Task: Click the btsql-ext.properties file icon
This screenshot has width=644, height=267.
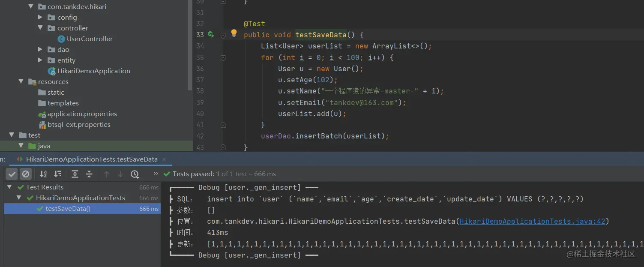Action: (42, 125)
